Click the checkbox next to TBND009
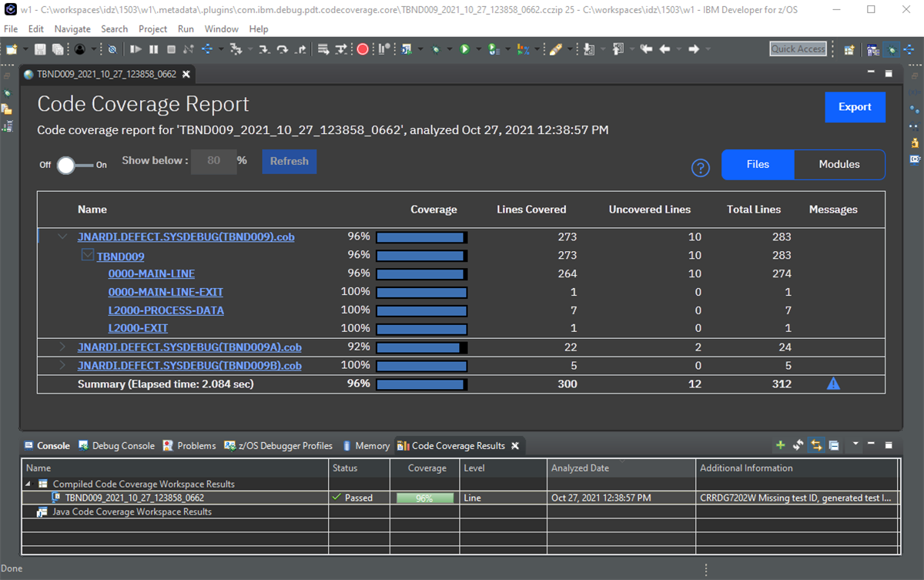Image resolution: width=924 pixels, height=580 pixels. click(87, 254)
